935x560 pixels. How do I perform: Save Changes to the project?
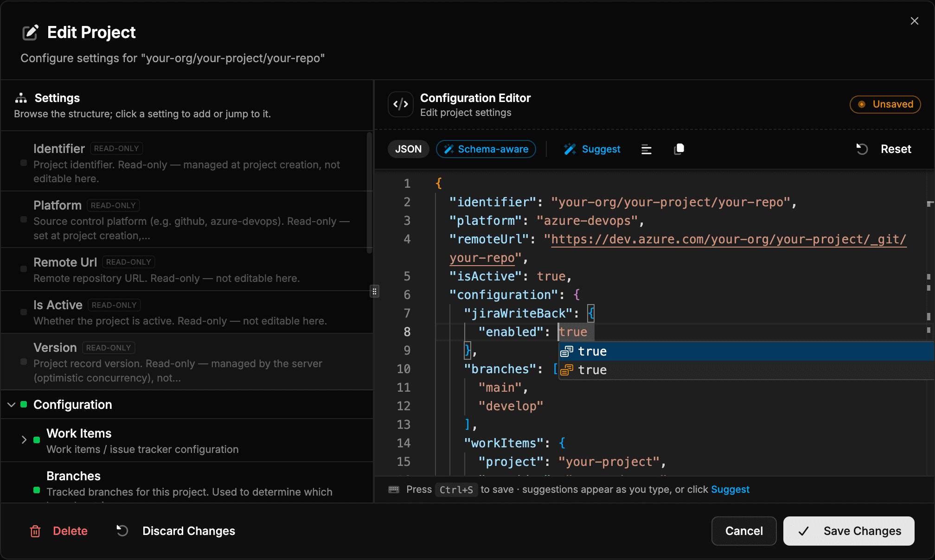click(x=849, y=531)
